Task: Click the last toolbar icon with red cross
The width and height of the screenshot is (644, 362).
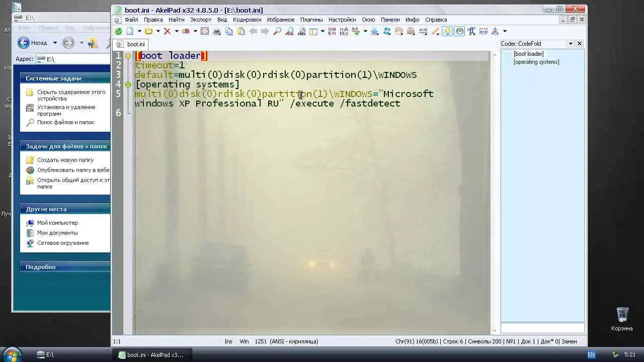Action: [x=495, y=31]
